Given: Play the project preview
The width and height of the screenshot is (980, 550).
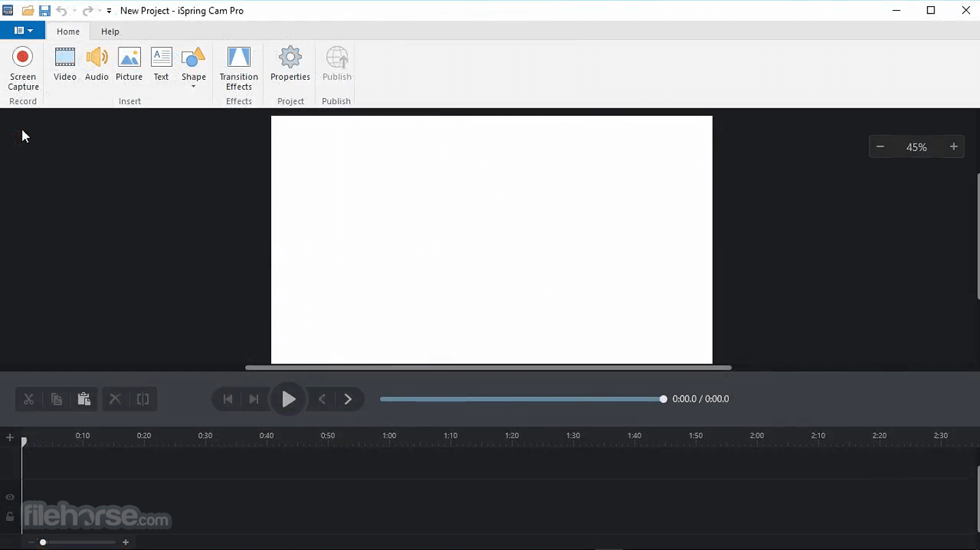Looking at the screenshot, I should coord(289,400).
